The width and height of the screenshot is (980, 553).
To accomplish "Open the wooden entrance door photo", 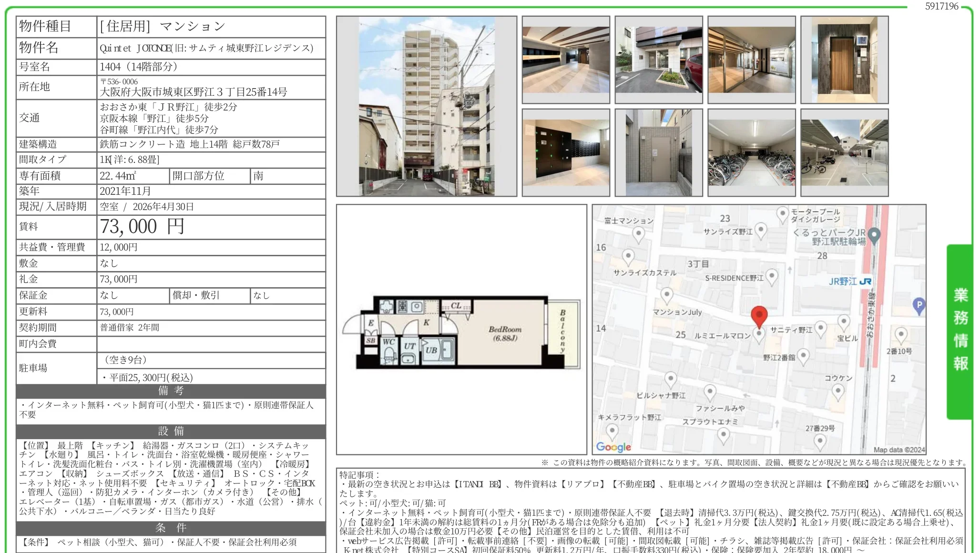I will [844, 60].
